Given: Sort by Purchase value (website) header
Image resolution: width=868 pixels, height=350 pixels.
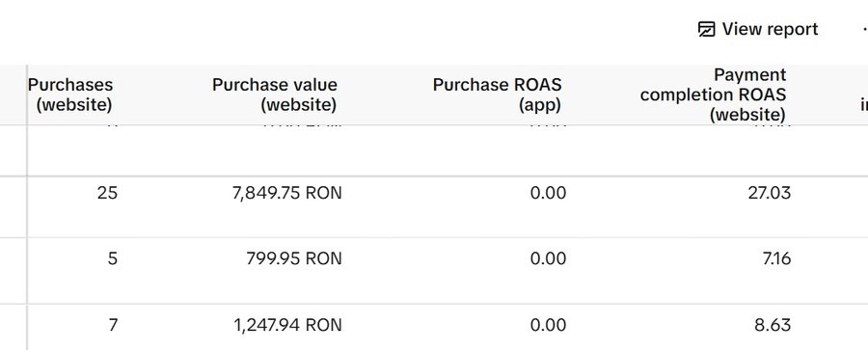Looking at the screenshot, I should click(x=275, y=94).
